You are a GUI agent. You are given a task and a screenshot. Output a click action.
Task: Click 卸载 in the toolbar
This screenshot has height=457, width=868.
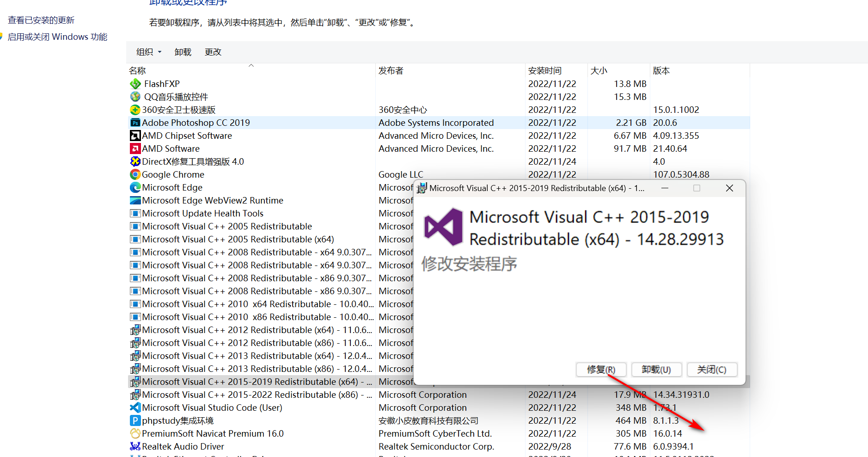pos(183,52)
